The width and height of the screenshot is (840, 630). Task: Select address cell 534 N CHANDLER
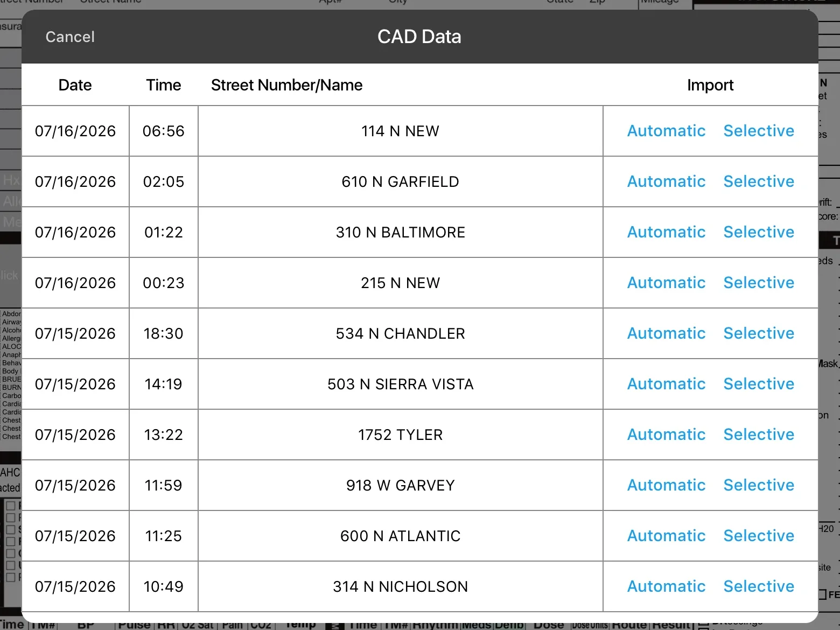pos(400,333)
